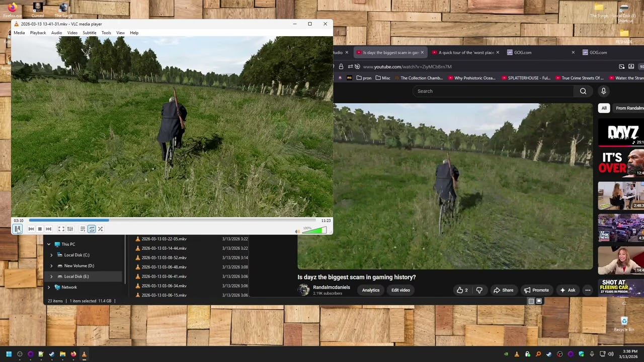The image size is (644, 362).
Task: Expand Network tree node
Action: click(x=49, y=287)
